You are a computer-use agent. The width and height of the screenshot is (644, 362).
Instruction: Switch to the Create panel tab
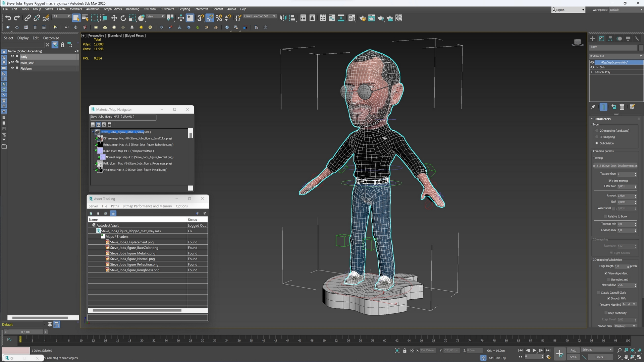click(592, 39)
